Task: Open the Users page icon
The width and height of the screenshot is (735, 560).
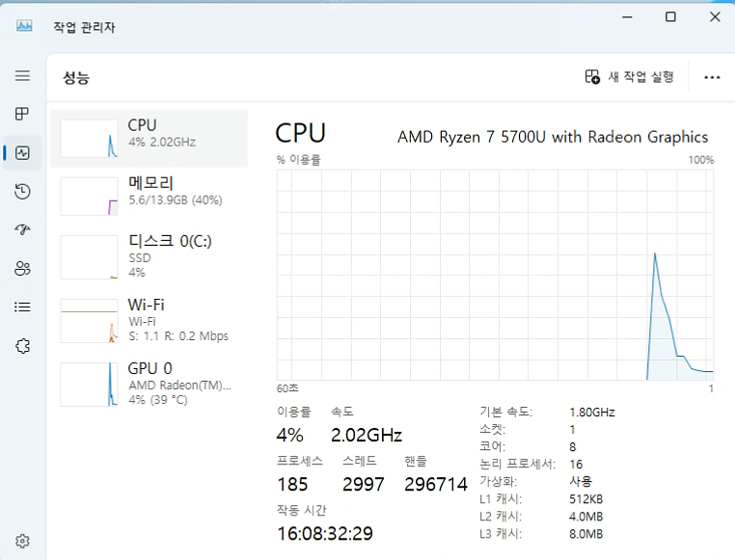Action: pyautogui.click(x=22, y=268)
